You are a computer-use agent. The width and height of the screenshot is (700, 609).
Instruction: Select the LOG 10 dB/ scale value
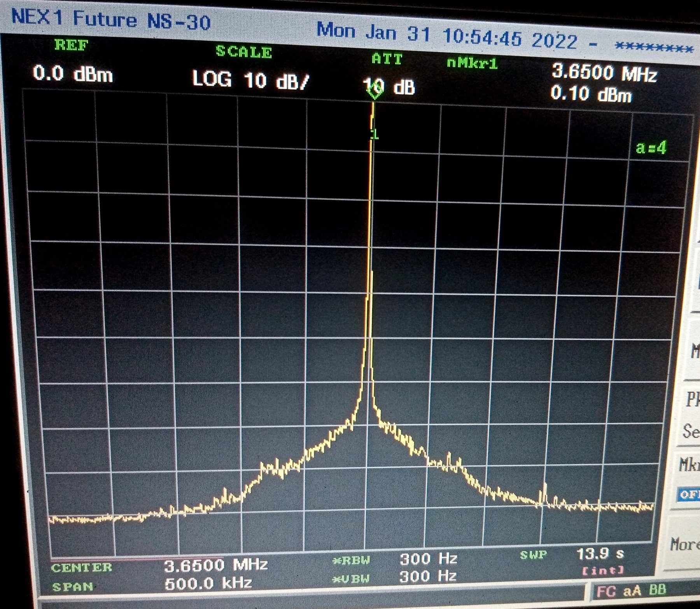tap(250, 80)
